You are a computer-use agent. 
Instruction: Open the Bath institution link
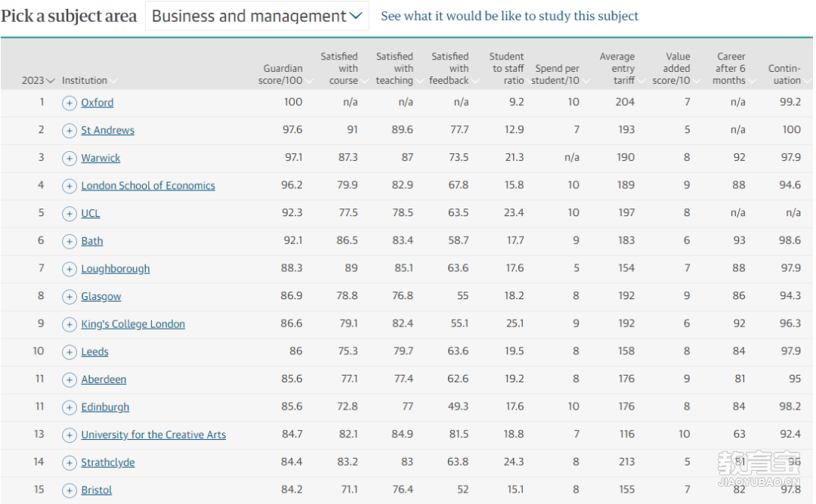(x=92, y=241)
